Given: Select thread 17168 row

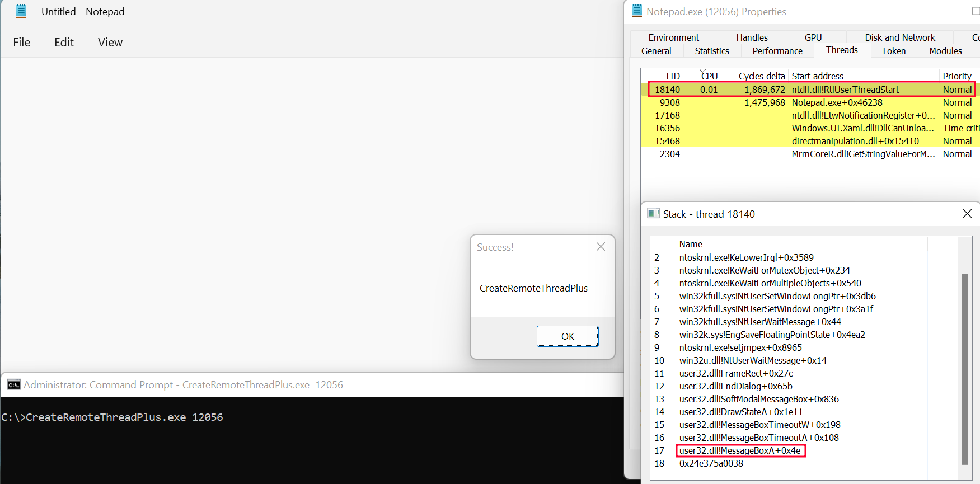Looking at the screenshot, I should point(810,115).
